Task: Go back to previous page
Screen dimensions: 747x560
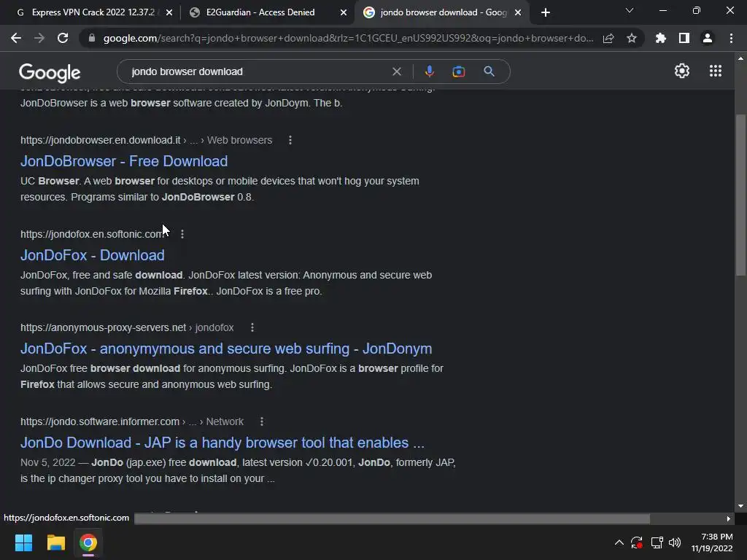Action: 16,38
